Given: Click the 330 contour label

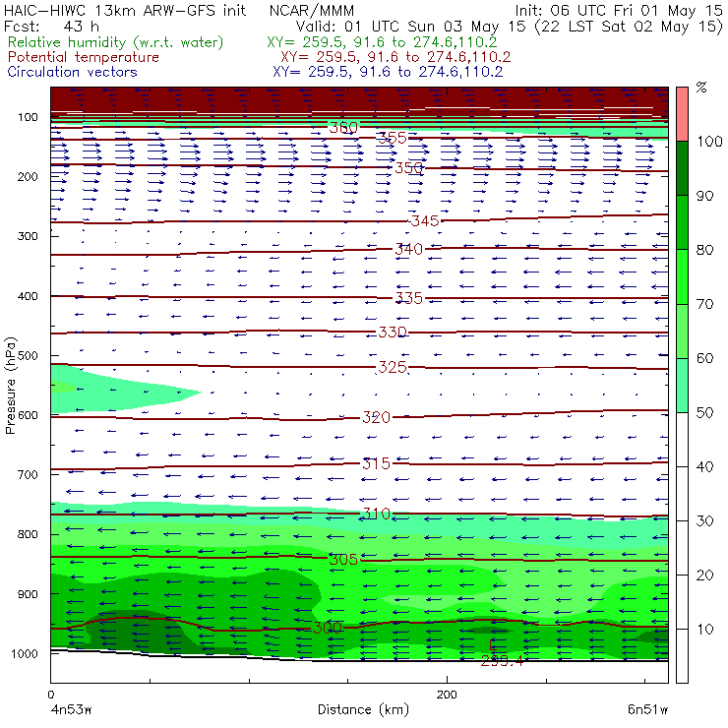Looking at the screenshot, I should point(393,332).
